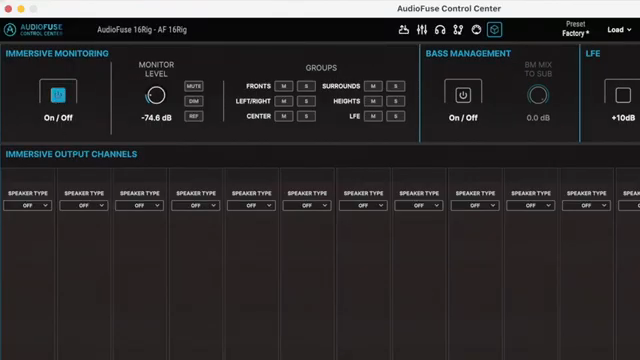The height and width of the screenshot is (360, 640).
Task: Select the immersive cube view icon
Action: pyautogui.click(x=494, y=30)
